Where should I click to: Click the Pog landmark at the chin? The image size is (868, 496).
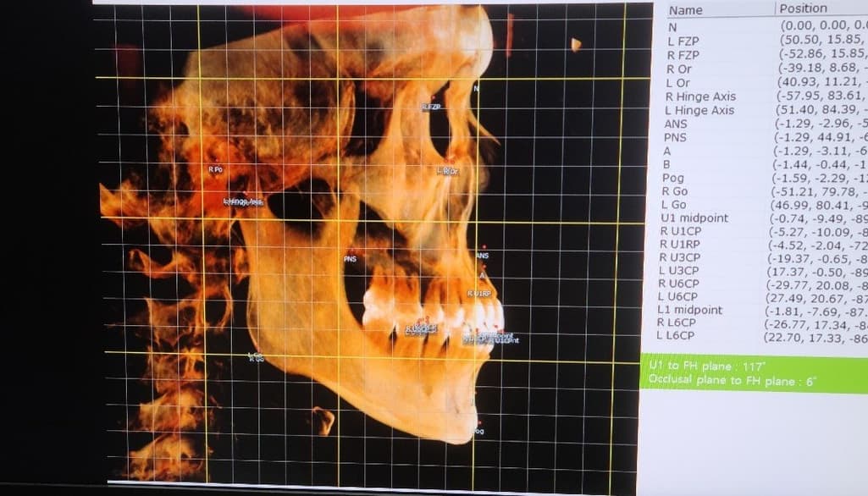point(478,432)
